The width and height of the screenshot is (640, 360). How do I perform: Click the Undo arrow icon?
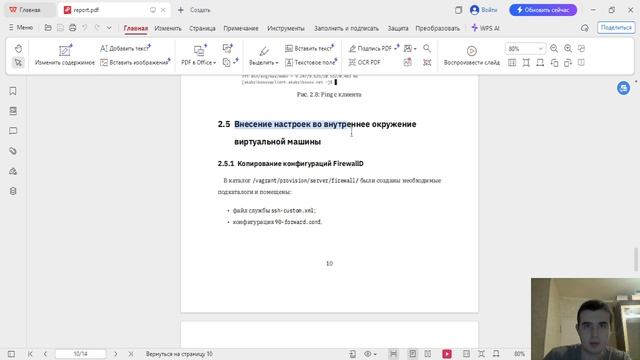click(x=84, y=28)
